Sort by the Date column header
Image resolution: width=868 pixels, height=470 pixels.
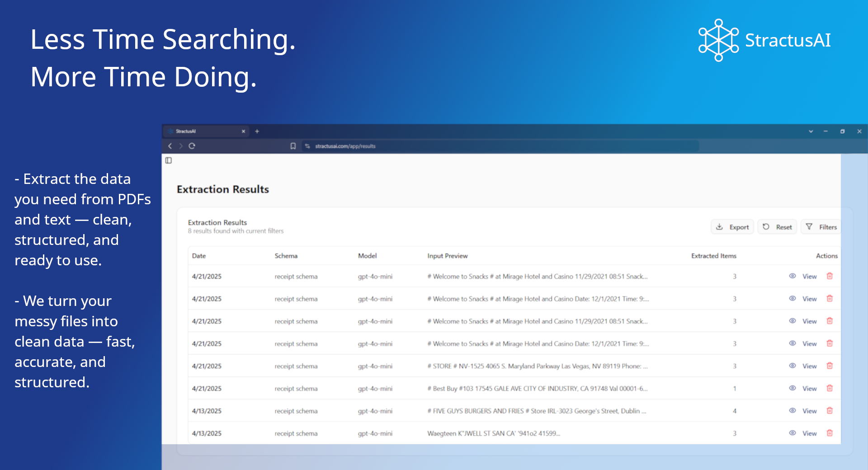pyautogui.click(x=199, y=256)
